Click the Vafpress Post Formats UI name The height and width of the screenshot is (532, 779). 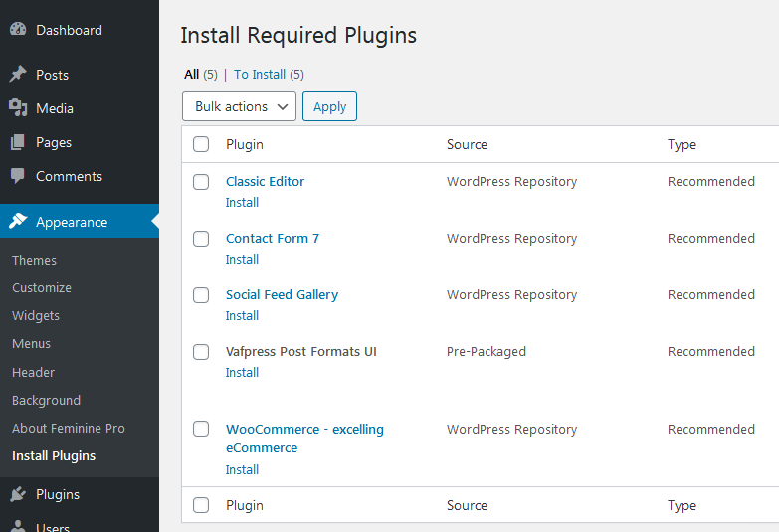pos(301,351)
